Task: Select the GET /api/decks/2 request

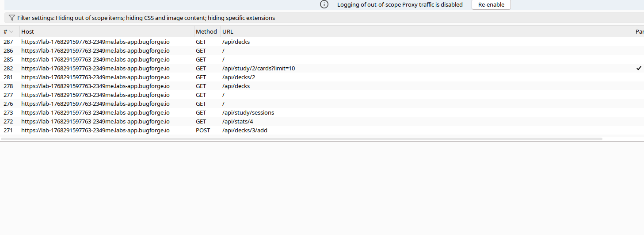Action: point(239,77)
